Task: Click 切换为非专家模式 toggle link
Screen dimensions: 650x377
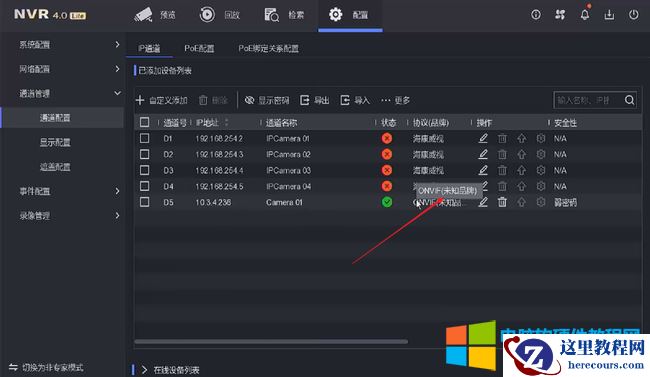Action: coord(46,367)
